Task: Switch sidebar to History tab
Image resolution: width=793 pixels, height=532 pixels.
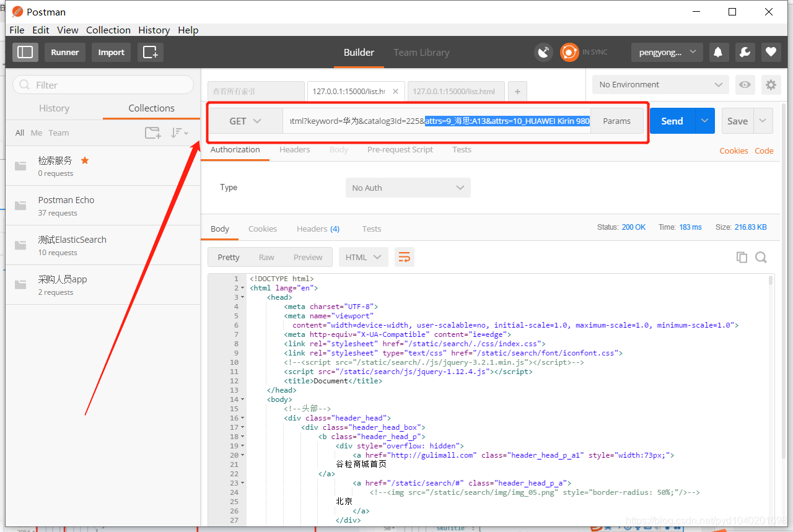Action: (x=54, y=108)
